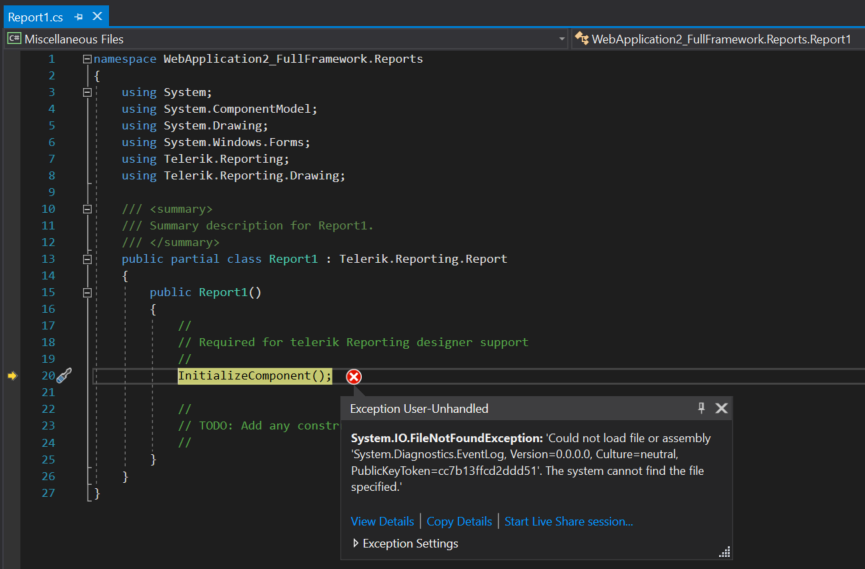Screen dimensions: 865x569
Task: Click the InitializeComponent() highlighted statement
Action: point(254,375)
